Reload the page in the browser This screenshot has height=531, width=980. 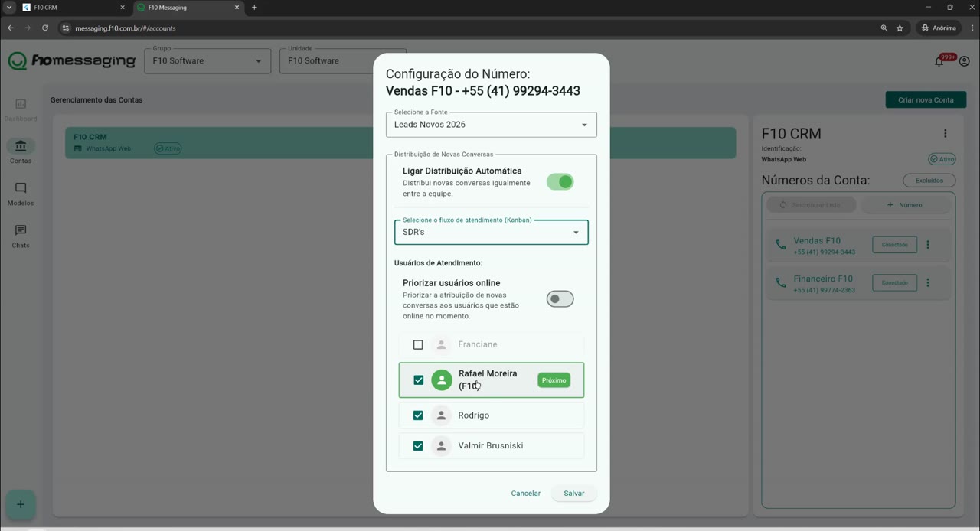click(45, 28)
